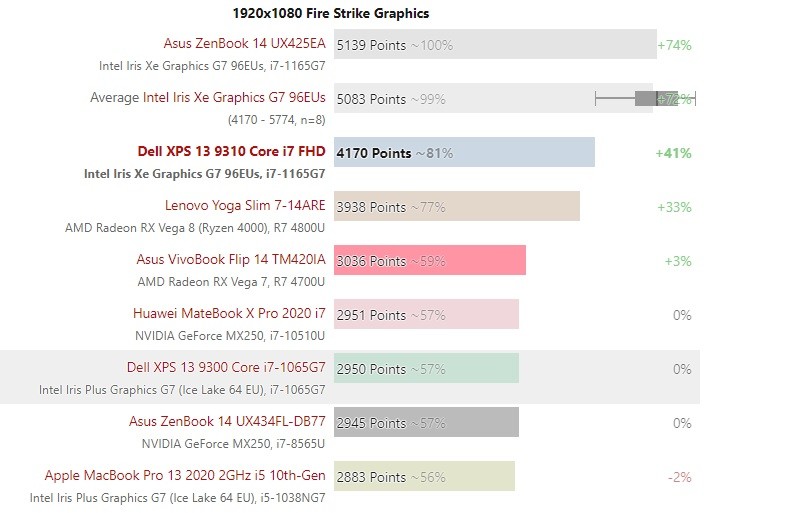Open the Asus ZenBook 14 UX425EA link
806x513 pixels.
(244, 44)
